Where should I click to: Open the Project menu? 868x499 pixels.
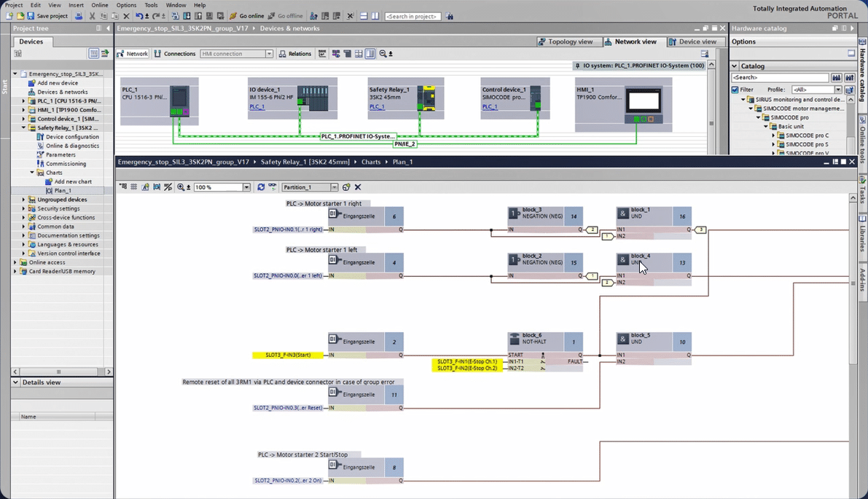(x=14, y=5)
